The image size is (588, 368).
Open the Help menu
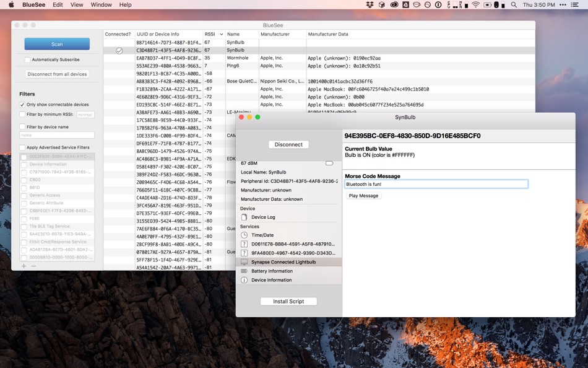125,4
